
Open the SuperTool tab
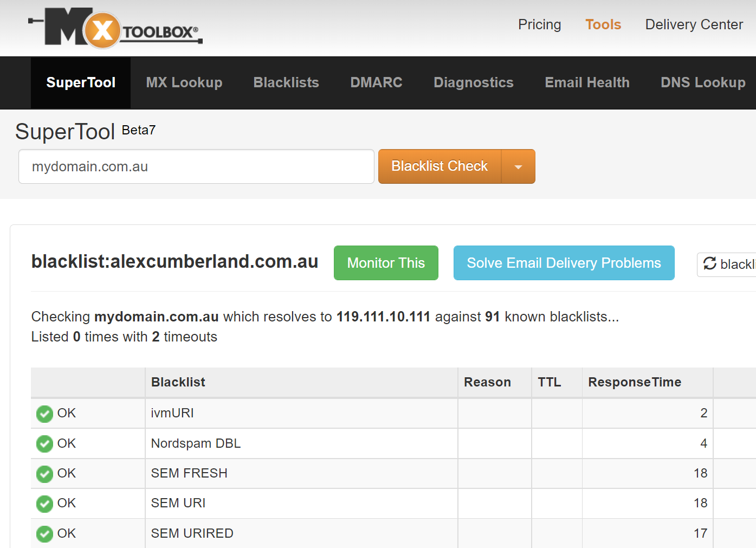[x=81, y=82]
